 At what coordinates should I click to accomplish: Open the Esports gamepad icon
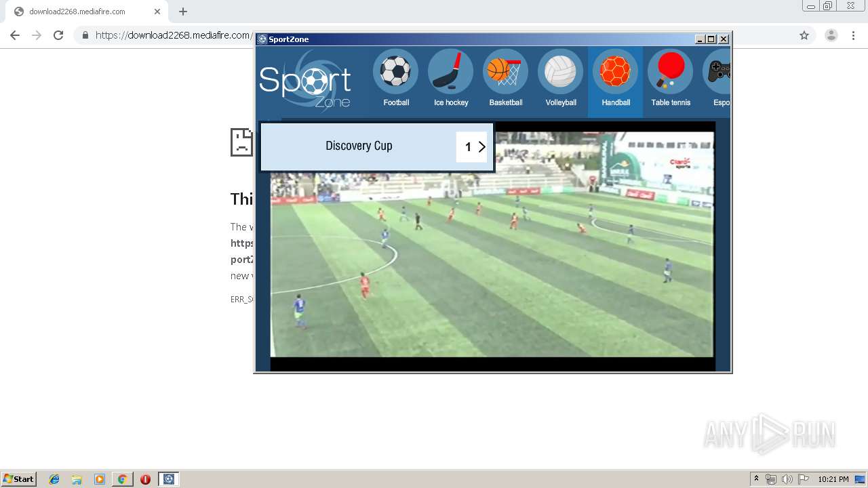717,72
